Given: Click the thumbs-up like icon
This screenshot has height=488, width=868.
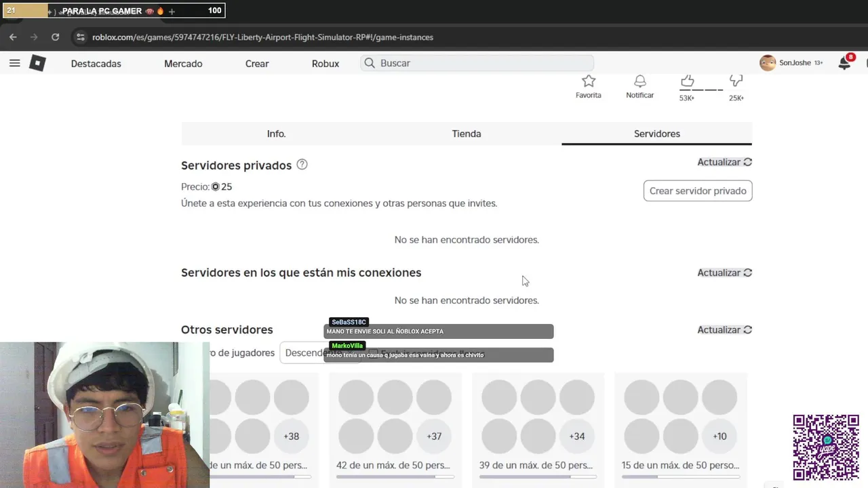Looking at the screenshot, I should point(688,81).
